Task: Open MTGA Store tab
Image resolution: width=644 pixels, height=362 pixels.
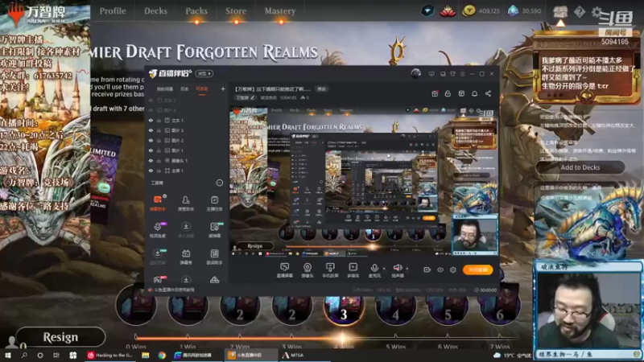Action: coord(236,11)
